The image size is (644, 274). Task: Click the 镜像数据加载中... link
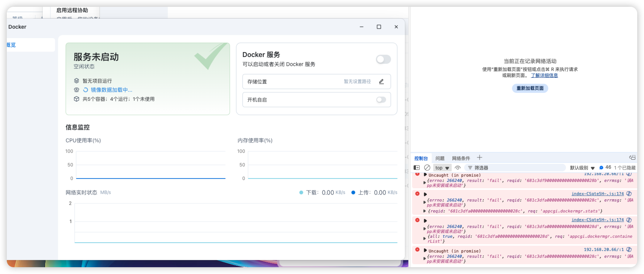pos(111,90)
